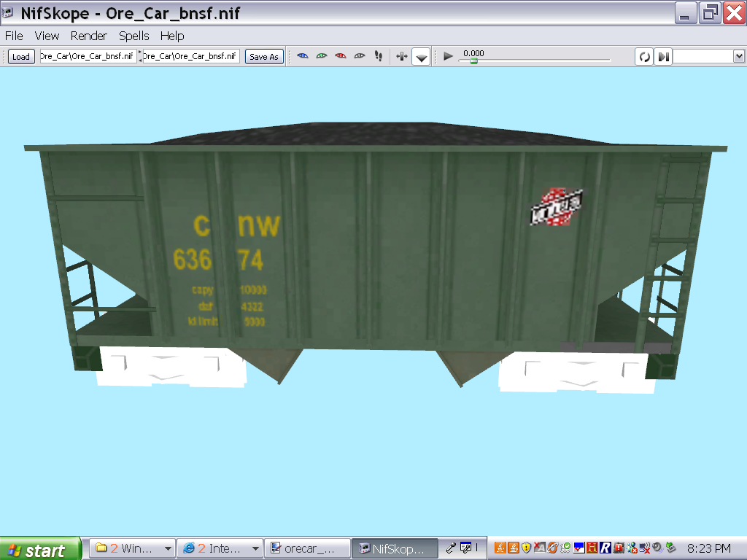747x560 pixels.
Task: Play the animation
Action: click(448, 56)
